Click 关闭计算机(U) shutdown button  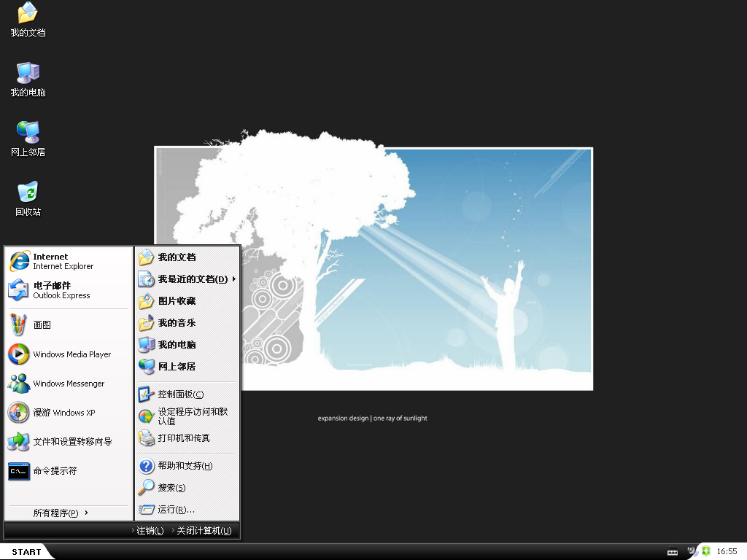point(202,531)
